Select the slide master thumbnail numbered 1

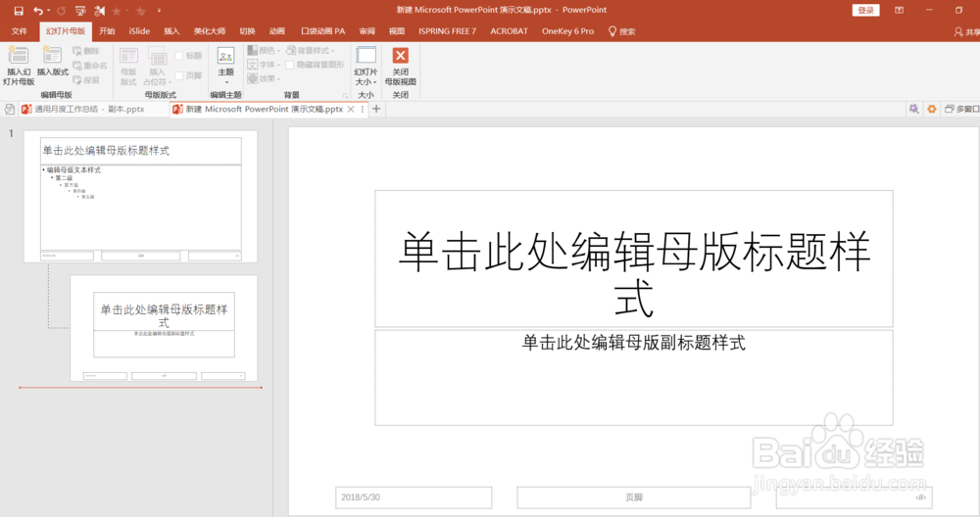[x=140, y=196]
